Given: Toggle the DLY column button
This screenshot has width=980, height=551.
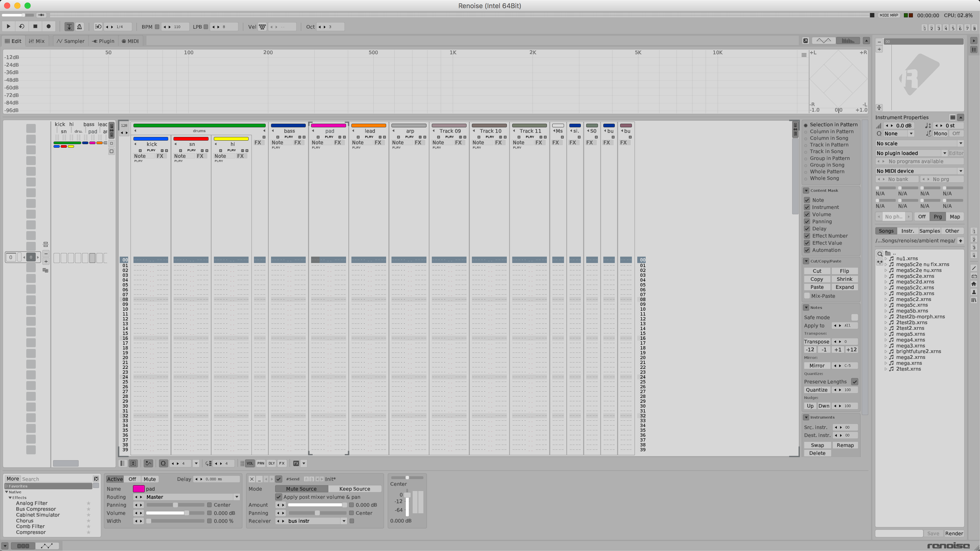Looking at the screenshot, I should click(x=271, y=463).
